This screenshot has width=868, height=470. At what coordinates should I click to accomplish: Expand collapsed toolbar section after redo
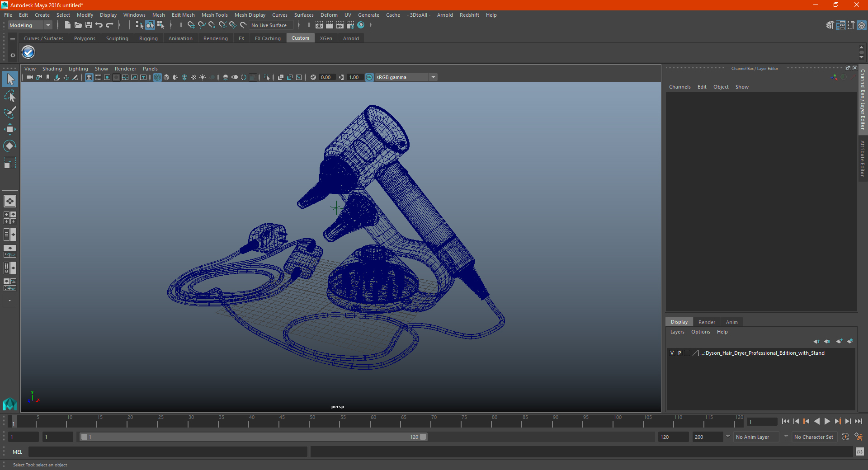click(x=119, y=25)
